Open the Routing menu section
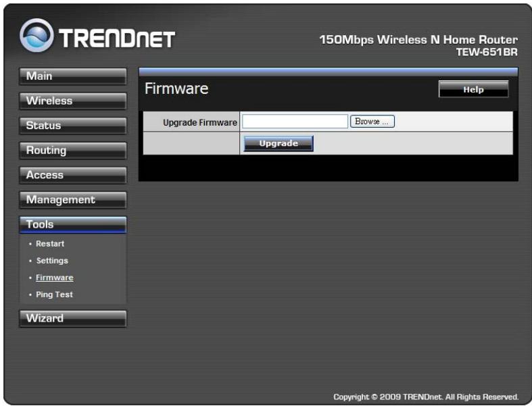The image size is (532, 406). click(73, 151)
